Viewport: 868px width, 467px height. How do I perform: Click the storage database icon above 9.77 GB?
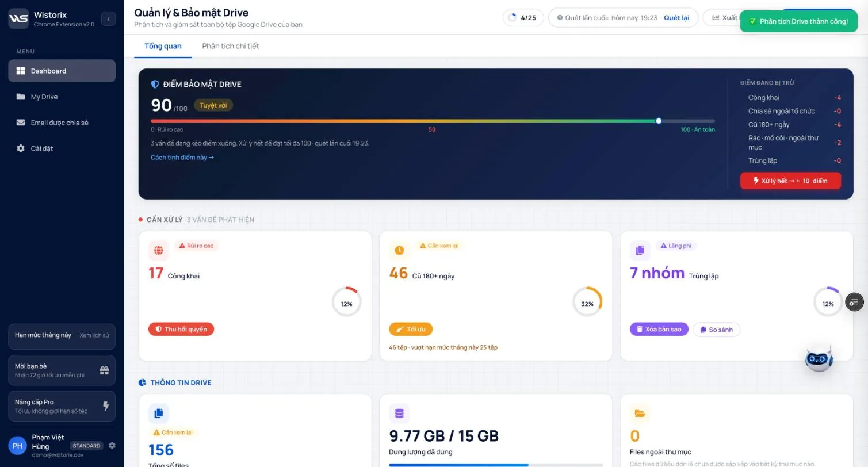point(399,413)
